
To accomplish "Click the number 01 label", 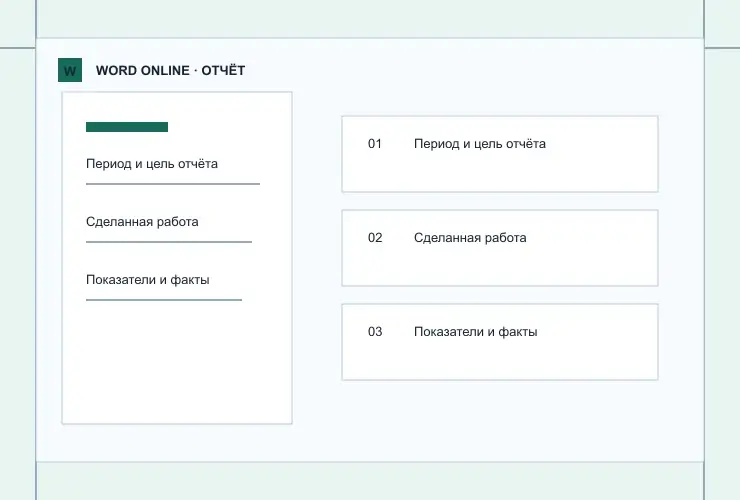I will [375, 144].
